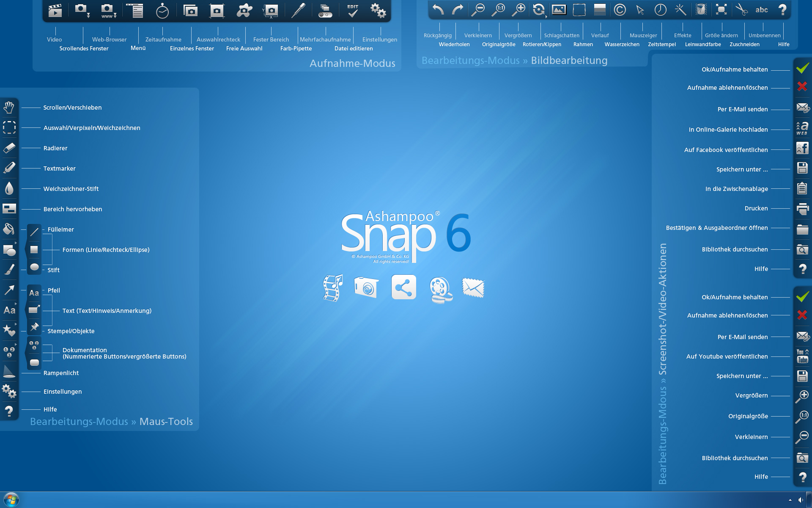Select the Textmarker tool
812x508 pixels.
pyautogui.click(x=9, y=168)
